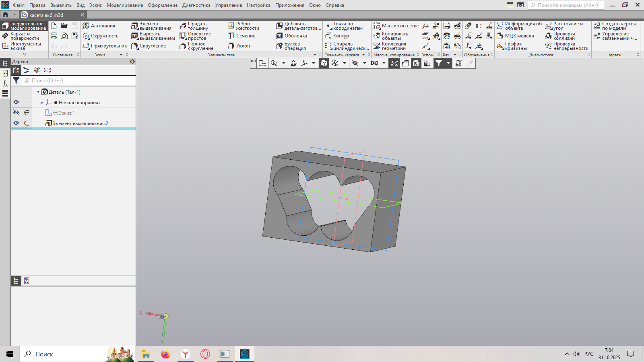The height and width of the screenshot is (362, 644).
Task: Click the Cut extrude tool (Вырезать выдавливанием)
Action: [153, 36]
